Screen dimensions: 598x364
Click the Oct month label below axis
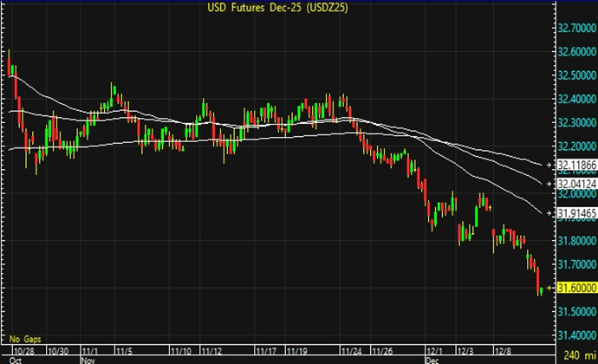pyautogui.click(x=13, y=358)
